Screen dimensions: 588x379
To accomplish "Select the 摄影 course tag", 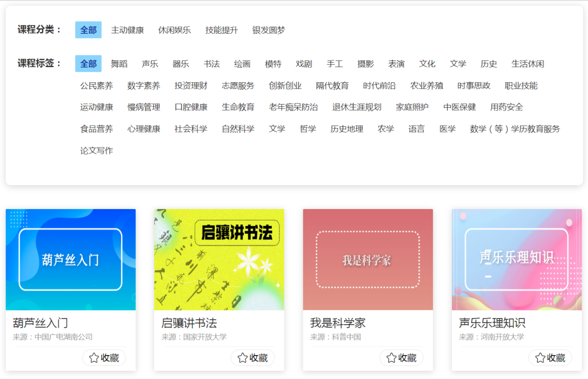I will tap(365, 64).
